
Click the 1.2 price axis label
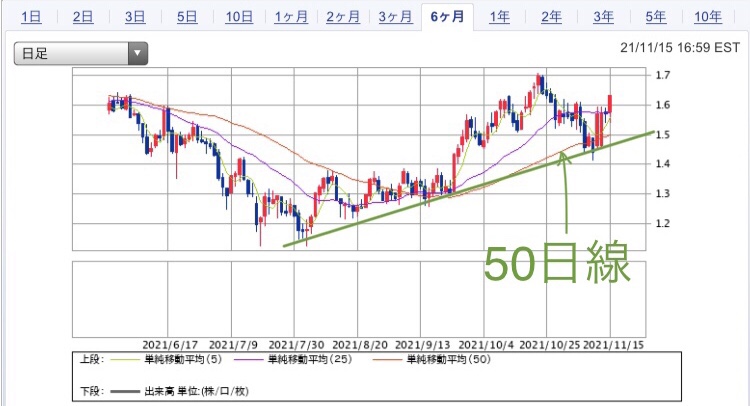662,223
